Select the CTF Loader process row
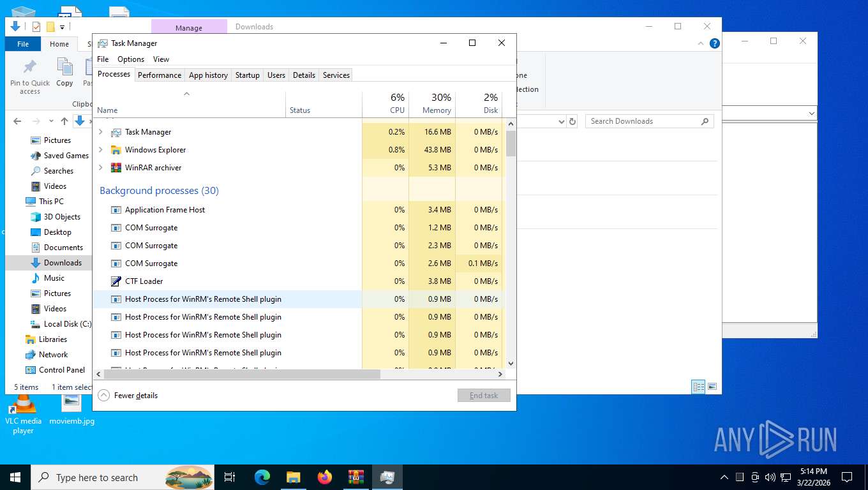The height and width of the screenshot is (490, 868). tap(298, 281)
